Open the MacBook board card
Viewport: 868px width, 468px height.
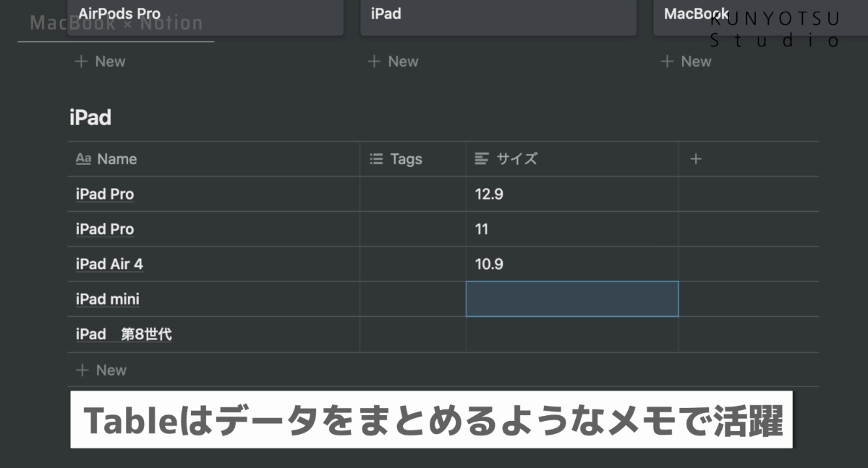tap(760, 17)
